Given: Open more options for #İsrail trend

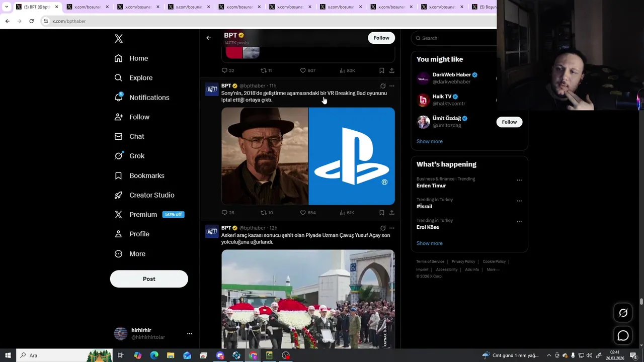Looking at the screenshot, I should (x=519, y=201).
